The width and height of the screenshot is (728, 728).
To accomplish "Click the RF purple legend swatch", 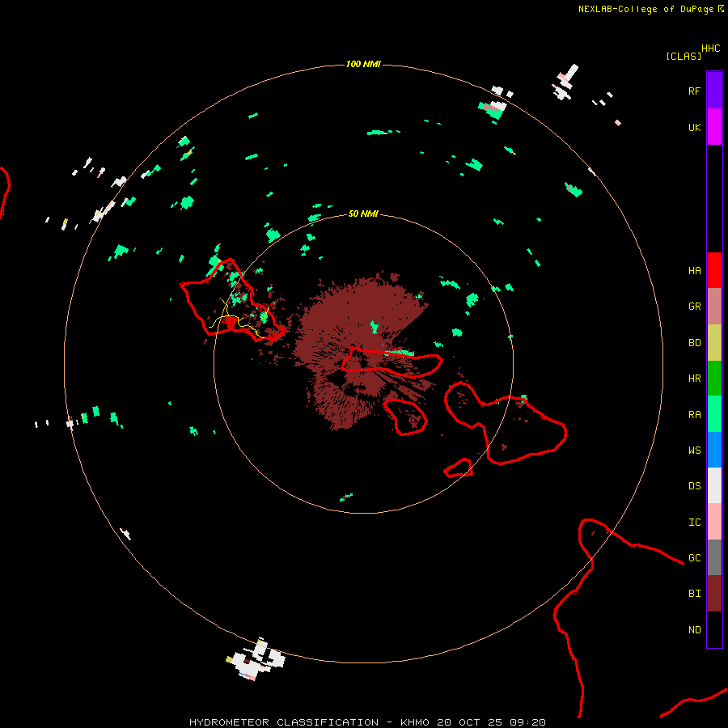I will (x=714, y=91).
